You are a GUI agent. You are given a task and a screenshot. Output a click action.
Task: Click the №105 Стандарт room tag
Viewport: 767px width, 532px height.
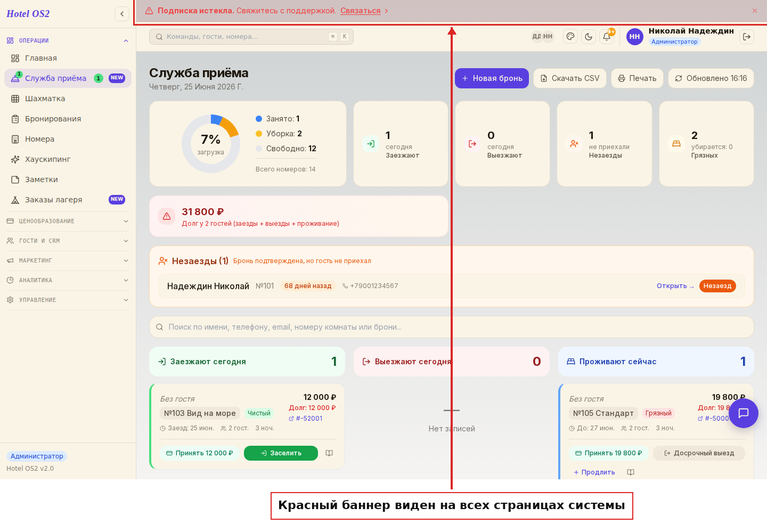click(603, 413)
